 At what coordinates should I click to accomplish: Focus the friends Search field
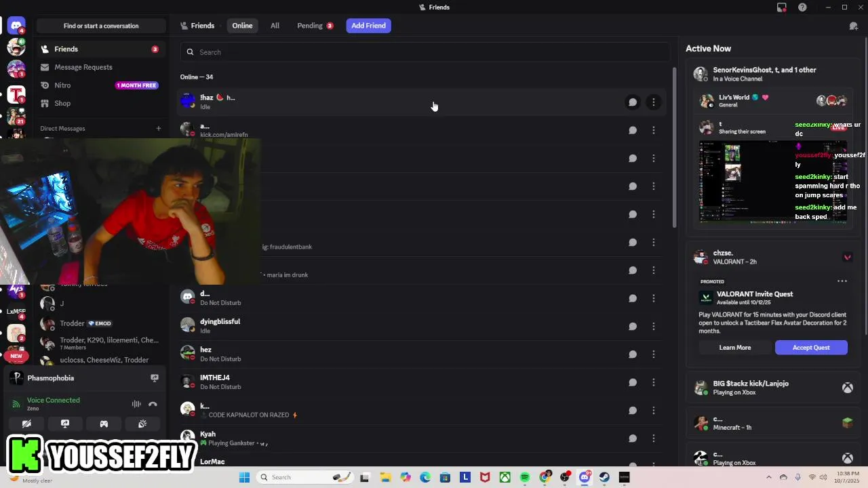pos(425,52)
